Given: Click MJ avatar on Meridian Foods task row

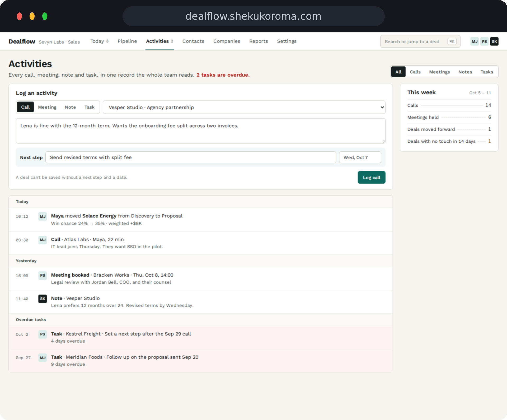Looking at the screenshot, I should (43, 358).
